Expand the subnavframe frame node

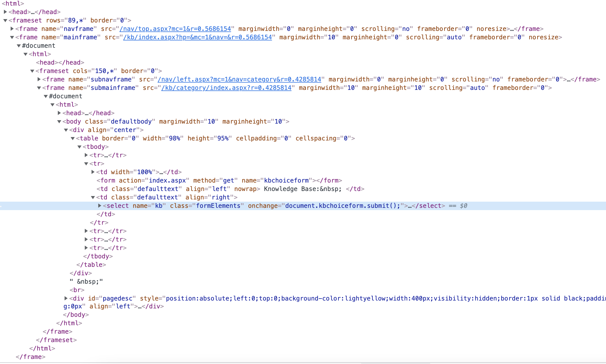(x=39, y=79)
